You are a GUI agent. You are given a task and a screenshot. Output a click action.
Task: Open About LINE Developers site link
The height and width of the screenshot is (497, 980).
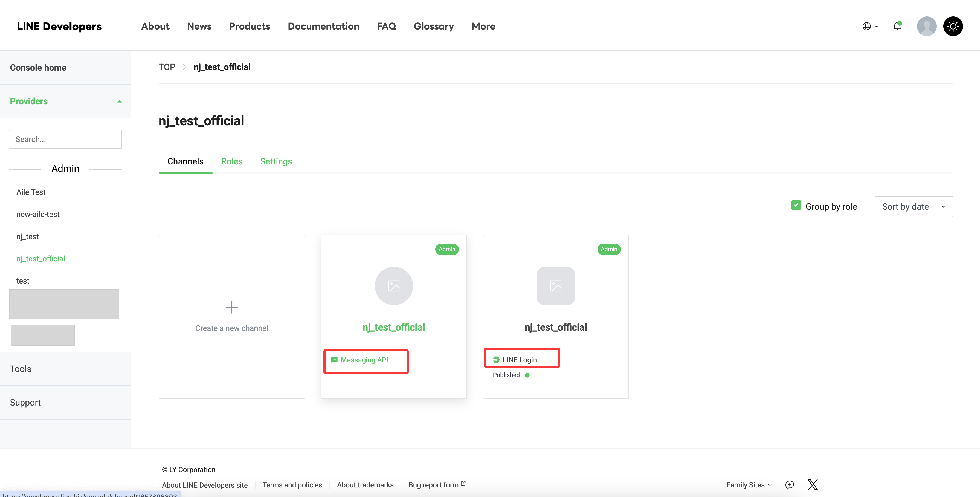(x=205, y=485)
